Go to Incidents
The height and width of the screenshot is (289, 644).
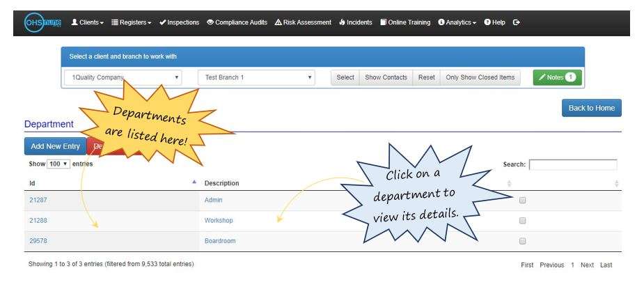(x=356, y=22)
